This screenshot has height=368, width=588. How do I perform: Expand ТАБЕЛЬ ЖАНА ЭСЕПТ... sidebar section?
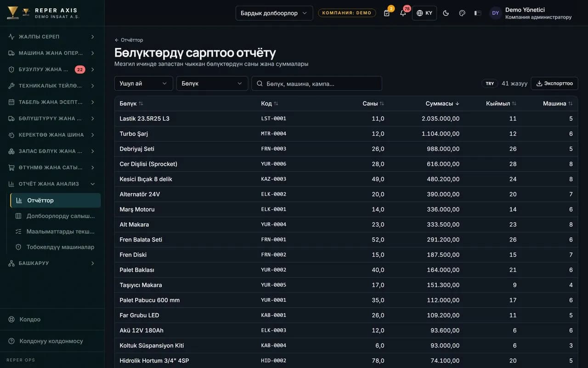[52, 102]
